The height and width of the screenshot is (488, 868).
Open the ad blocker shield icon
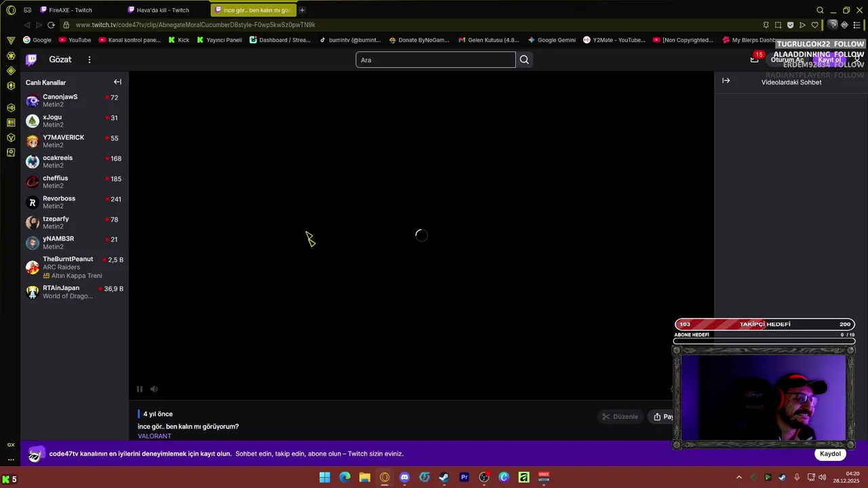pos(790,25)
